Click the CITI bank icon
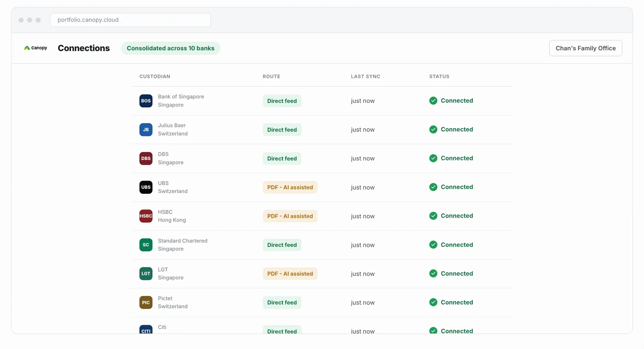Screen dimensions: 644x349 (146, 329)
